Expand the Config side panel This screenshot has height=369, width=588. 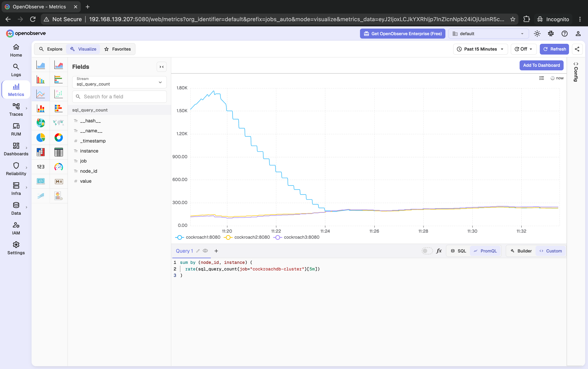[x=576, y=72]
